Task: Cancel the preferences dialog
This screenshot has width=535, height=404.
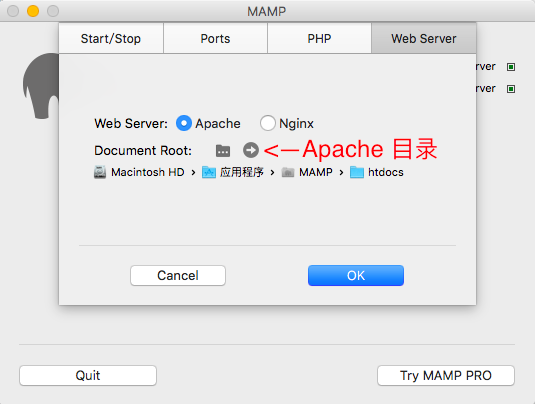Action: coord(178,275)
